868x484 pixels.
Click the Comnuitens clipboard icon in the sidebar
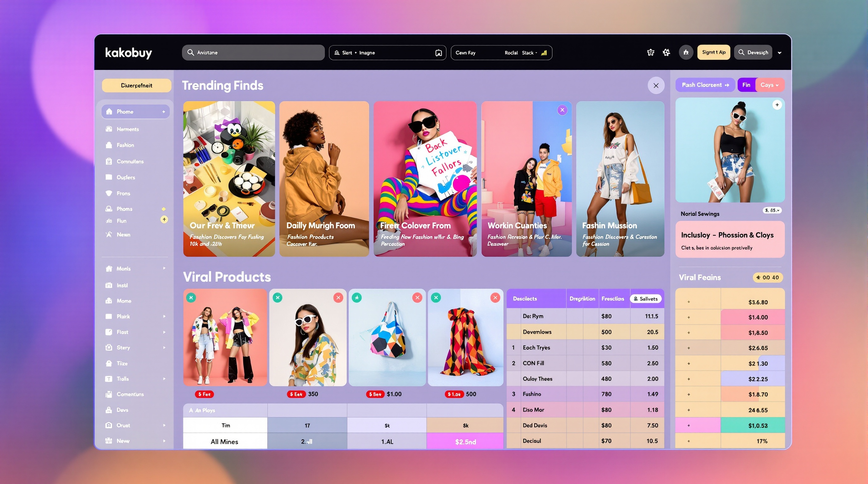point(109,161)
